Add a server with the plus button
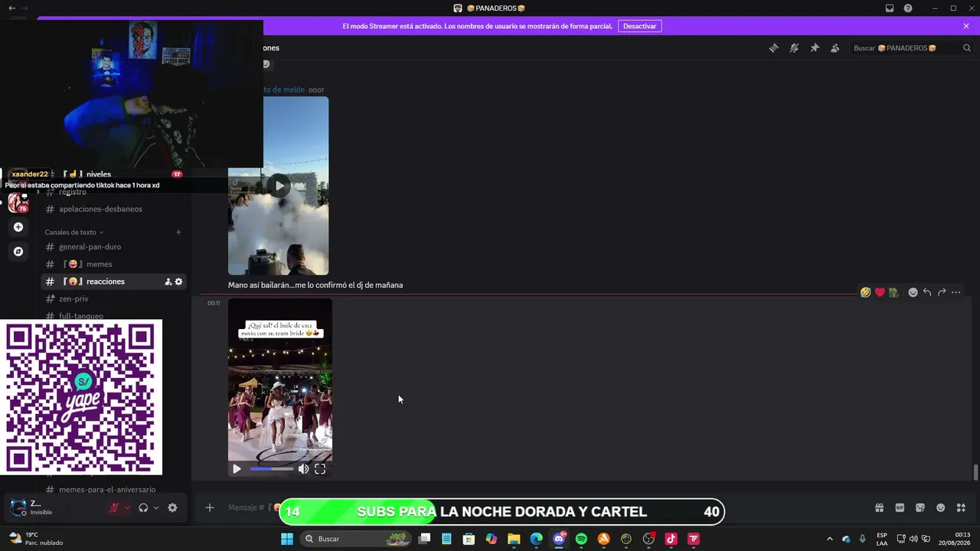The image size is (980, 551). click(x=18, y=227)
